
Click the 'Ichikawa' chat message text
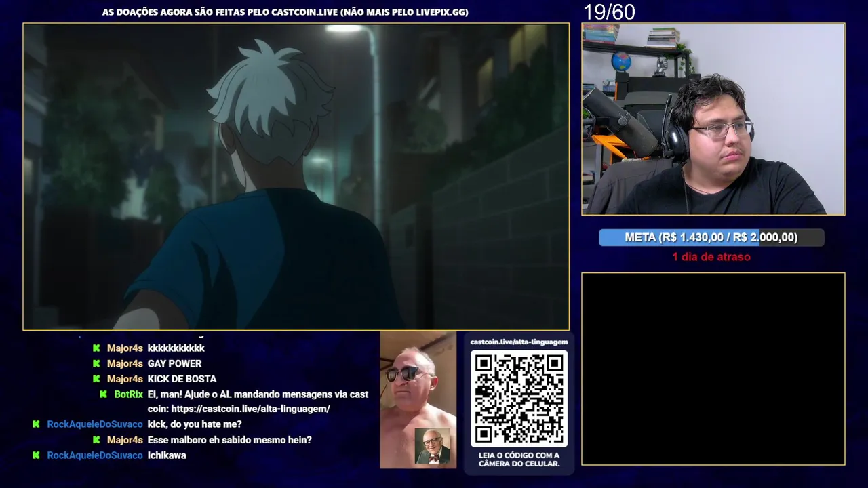167,455
